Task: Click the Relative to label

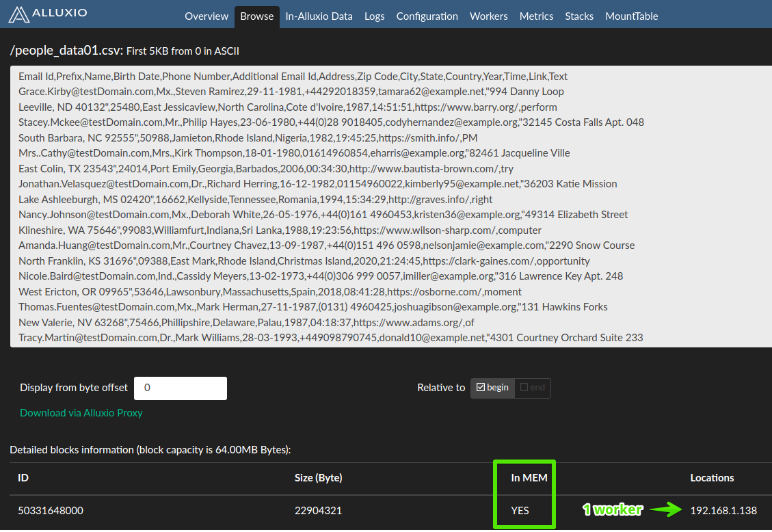Action: point(441,388)
